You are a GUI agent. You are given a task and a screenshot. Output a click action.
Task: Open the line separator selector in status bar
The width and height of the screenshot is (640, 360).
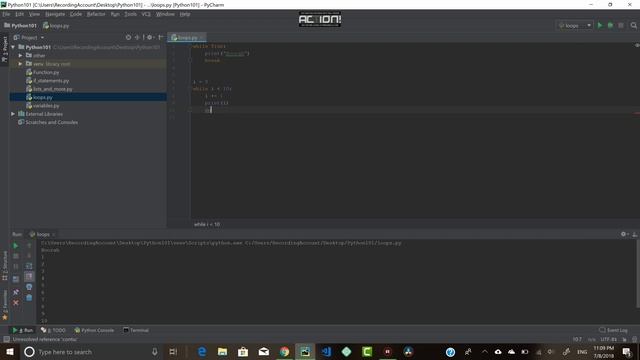tap(592, 339)
